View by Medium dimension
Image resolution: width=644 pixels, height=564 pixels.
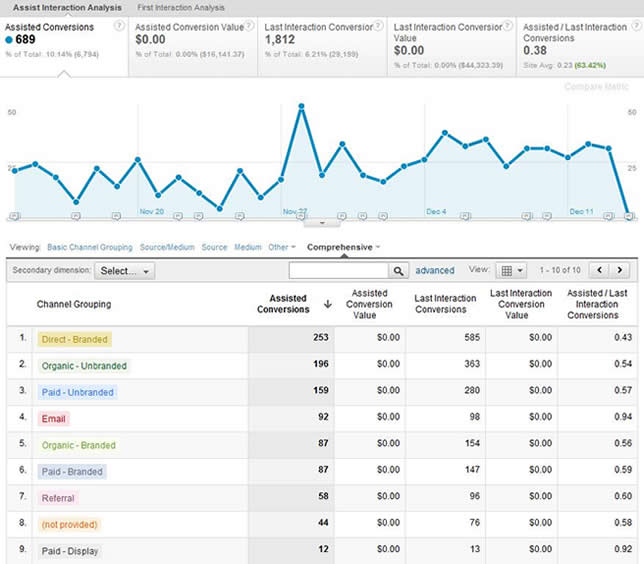click(x=248, y=247)
